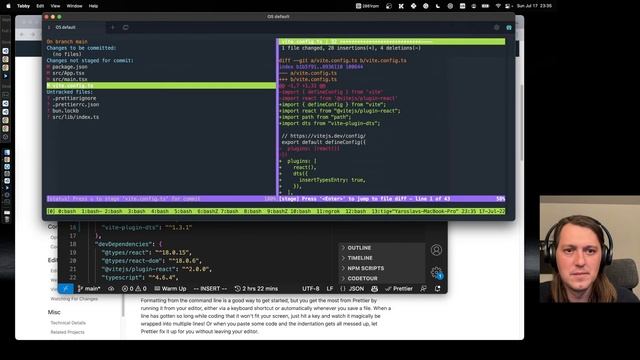Open the Window menu in menu bar
The image size is (640, 360).
[x=74, y=6]
